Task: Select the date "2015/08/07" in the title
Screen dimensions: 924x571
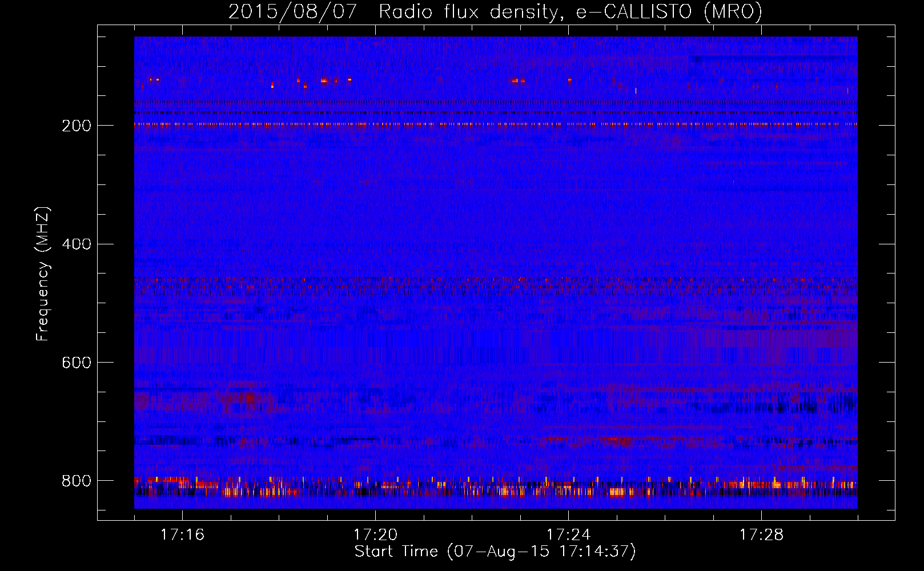Action: 293,11
